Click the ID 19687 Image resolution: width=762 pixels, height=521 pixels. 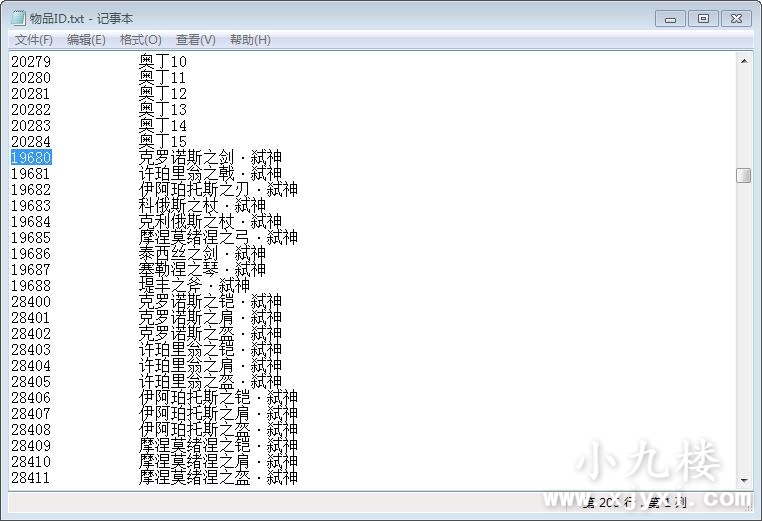(x=31, y=270)
